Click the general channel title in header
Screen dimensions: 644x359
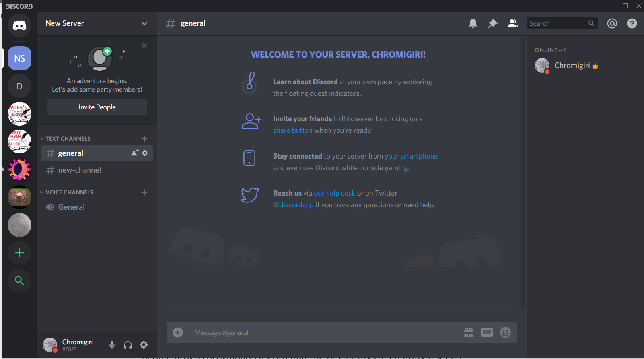coord(193,23)
